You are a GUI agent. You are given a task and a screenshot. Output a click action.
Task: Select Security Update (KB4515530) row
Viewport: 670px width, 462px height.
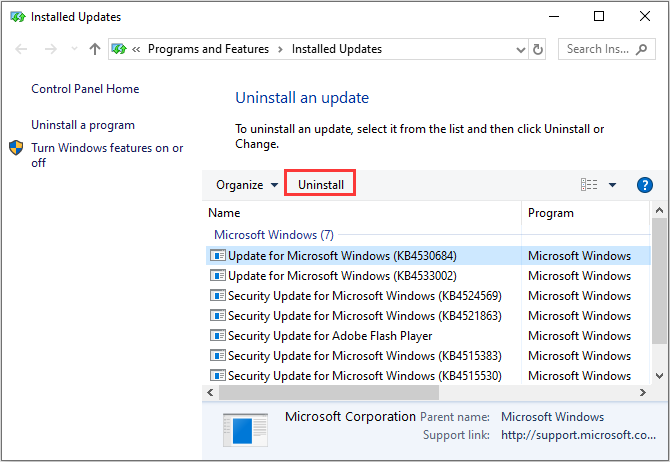point(428,376)
